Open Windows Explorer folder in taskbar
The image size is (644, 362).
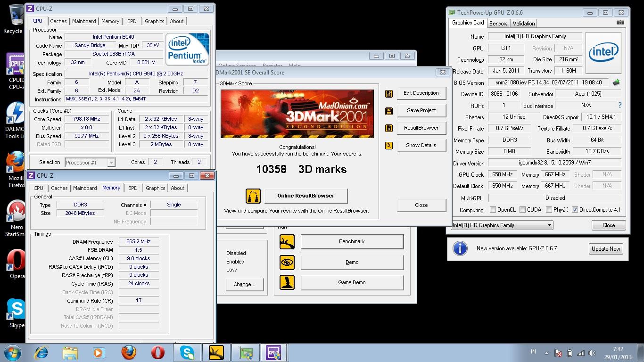tap(70, 353)
